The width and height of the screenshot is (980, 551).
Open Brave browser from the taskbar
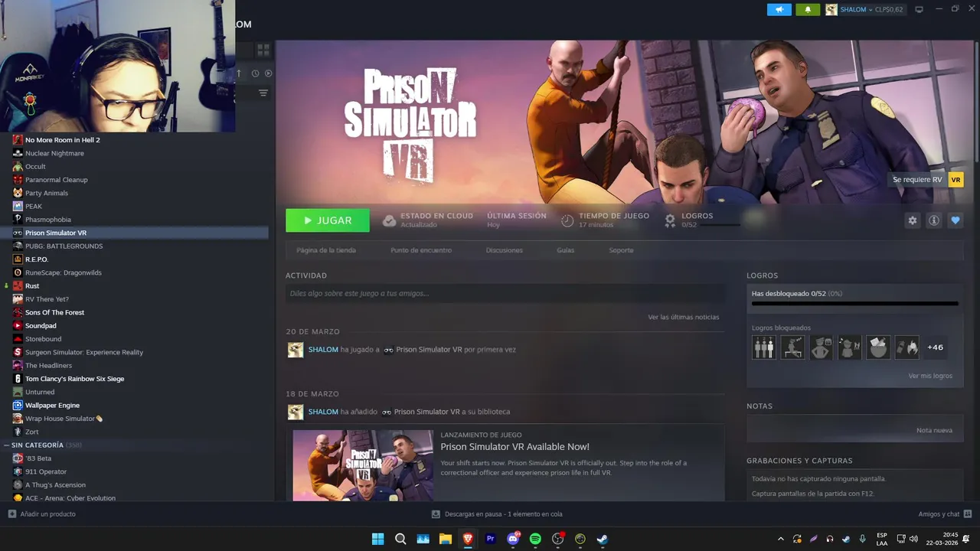coord(468,539)
